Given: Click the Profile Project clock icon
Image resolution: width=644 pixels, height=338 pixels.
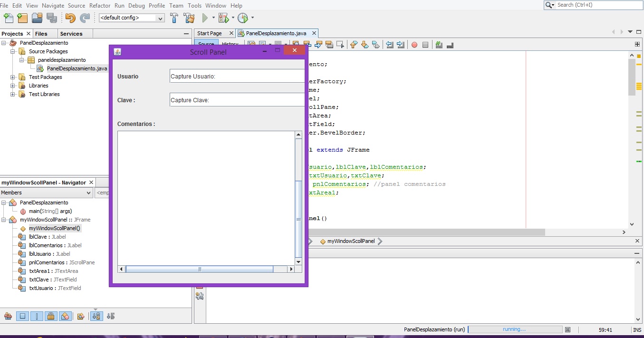Looking at the screenshot, I should point(243,18).
